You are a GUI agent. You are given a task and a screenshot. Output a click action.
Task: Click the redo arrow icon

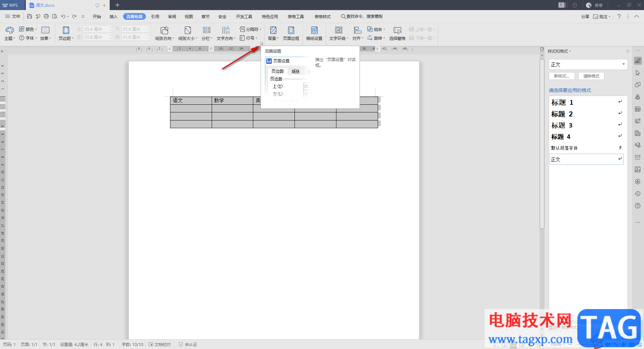click(74, 16)
